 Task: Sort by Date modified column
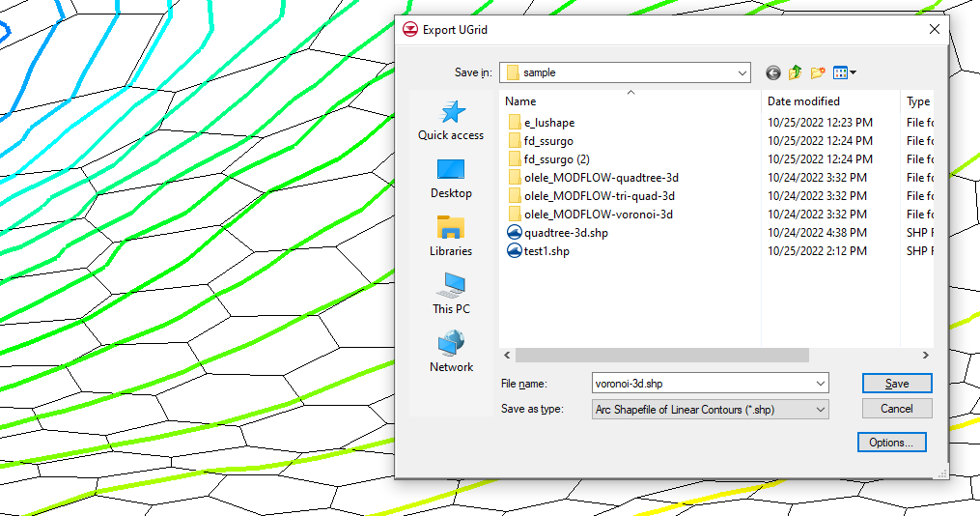coord(830,101)
